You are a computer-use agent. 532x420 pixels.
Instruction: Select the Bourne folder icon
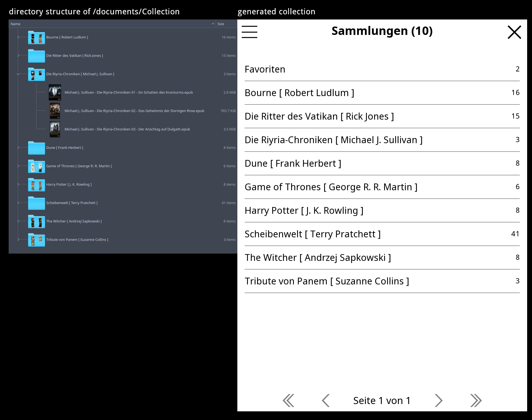point(36,37)
